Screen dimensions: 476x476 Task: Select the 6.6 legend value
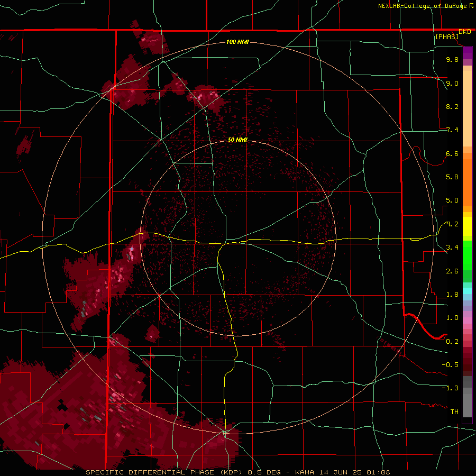[x=452, y=153]
